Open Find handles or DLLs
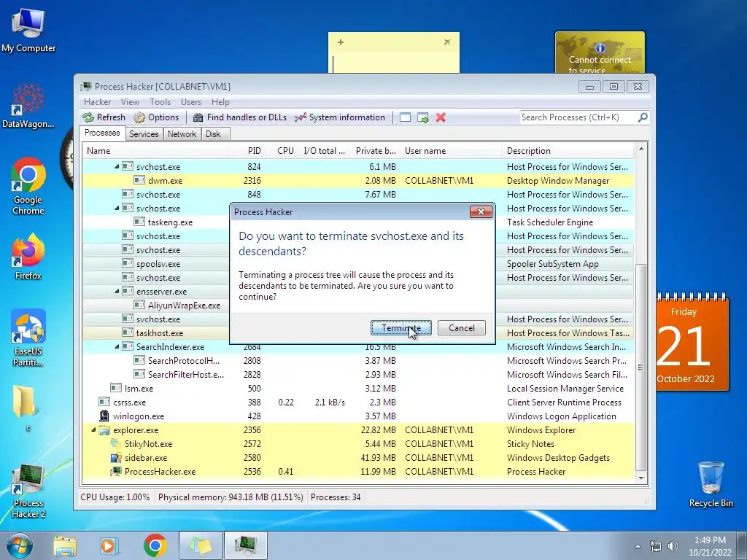Screen dimensions: 747x560 [x=239, y=117]
